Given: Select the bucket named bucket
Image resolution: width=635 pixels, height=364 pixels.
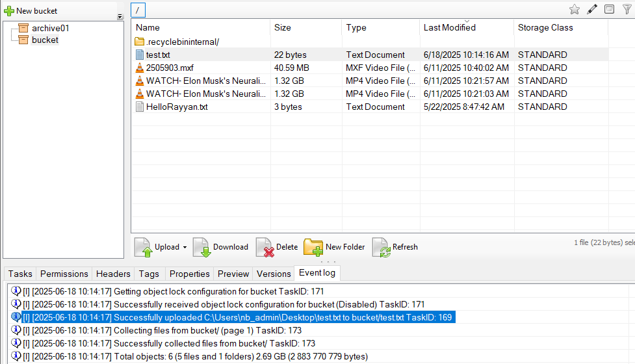Looking at the screenshot, I should [x=45, y=40].
